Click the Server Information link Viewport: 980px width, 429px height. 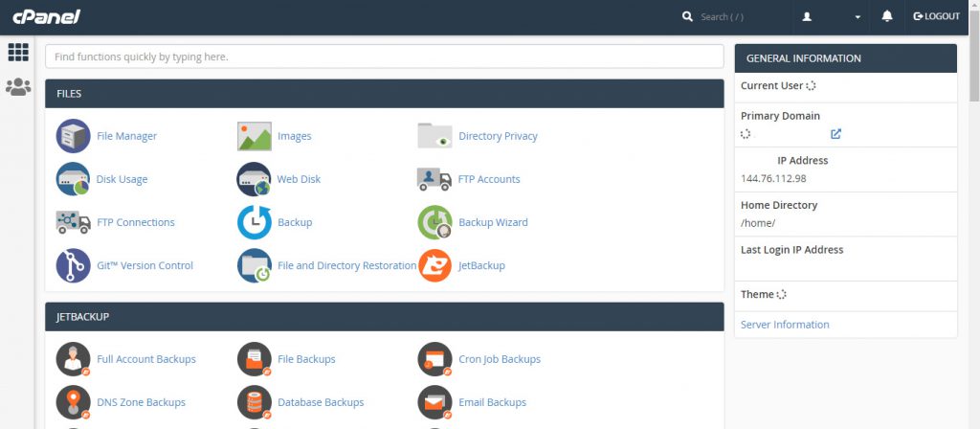(x=785, y=325)
